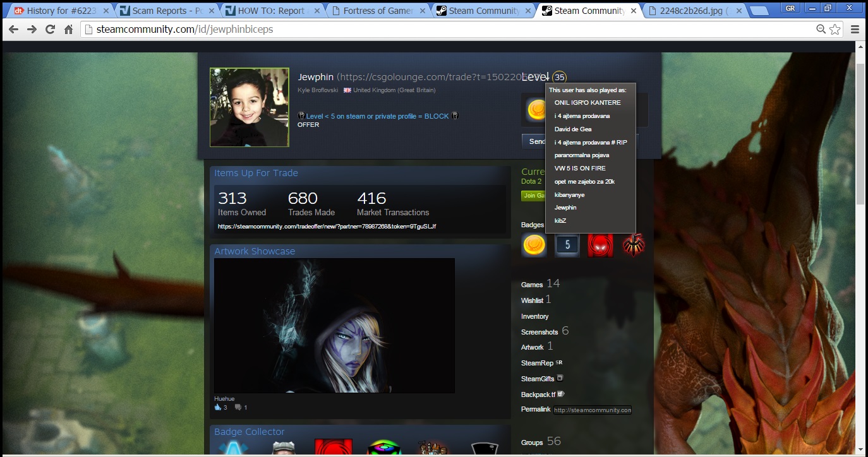Click the Inventory link
This screenshot has width=868, height=457.
(x=534, y=316)
